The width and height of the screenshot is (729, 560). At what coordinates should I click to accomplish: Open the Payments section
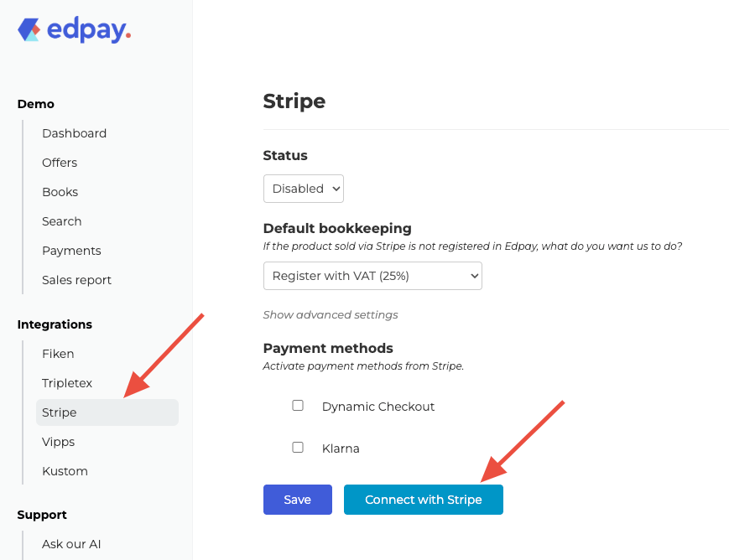click(x=71, y=251)
